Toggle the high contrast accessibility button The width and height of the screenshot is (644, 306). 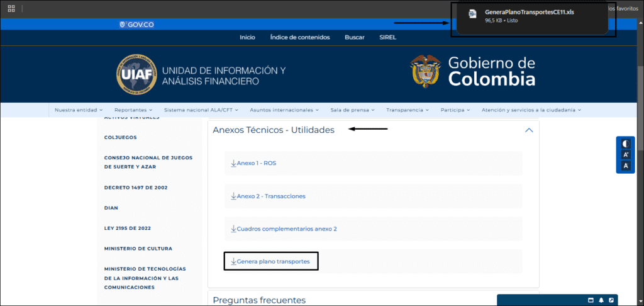(625, 144)
